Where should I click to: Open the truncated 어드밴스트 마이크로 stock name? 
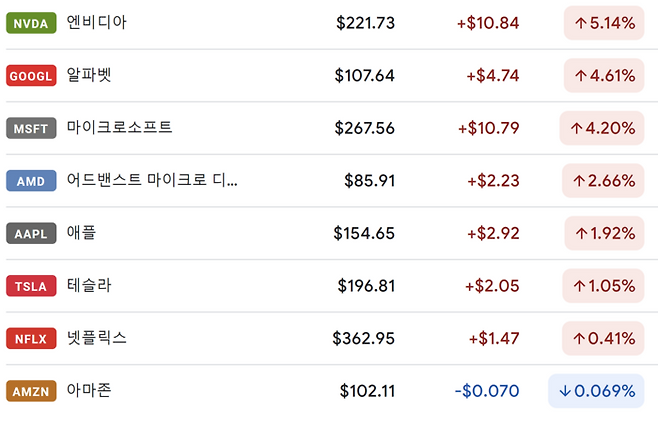[x=152, y=181]
